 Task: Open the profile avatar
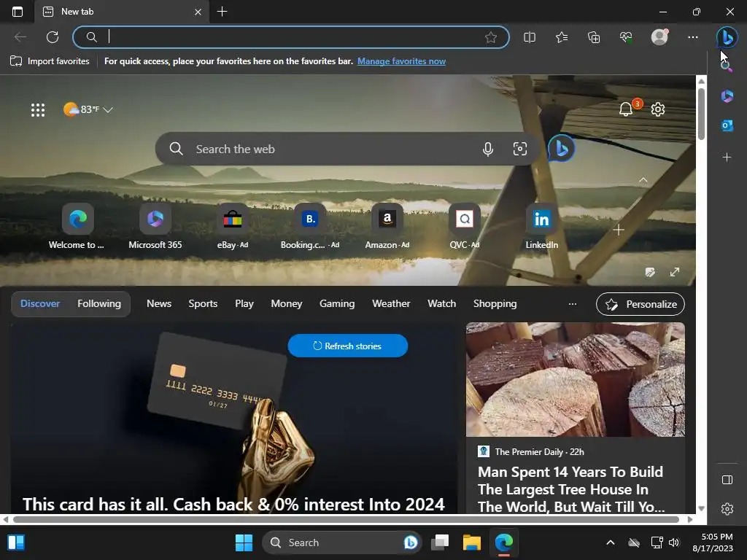659,37
